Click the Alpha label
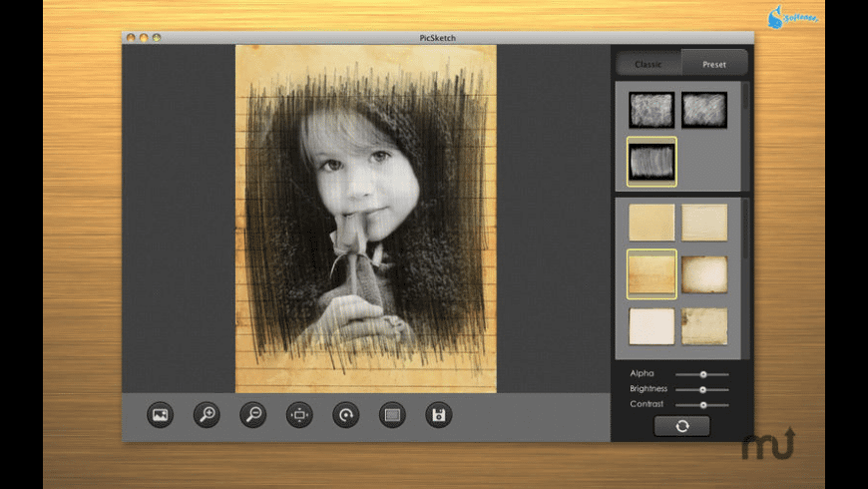868x489 pixels. [642, 373]
